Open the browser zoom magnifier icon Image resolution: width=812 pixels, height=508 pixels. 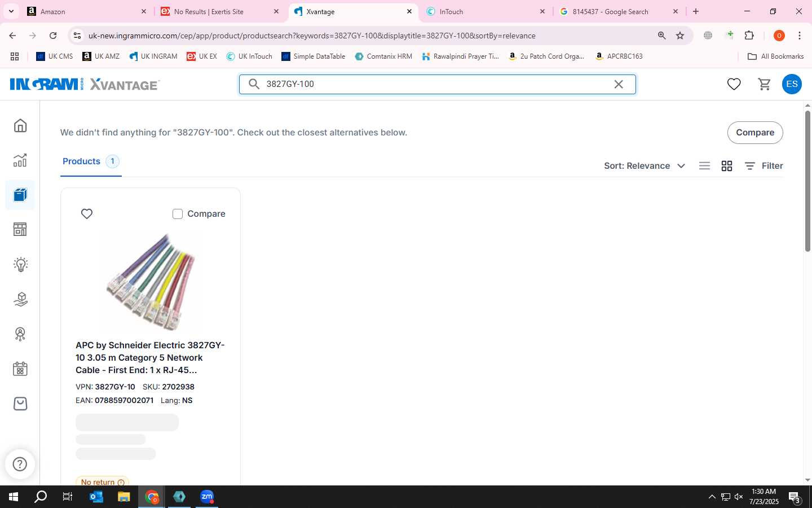coord(662,36)
